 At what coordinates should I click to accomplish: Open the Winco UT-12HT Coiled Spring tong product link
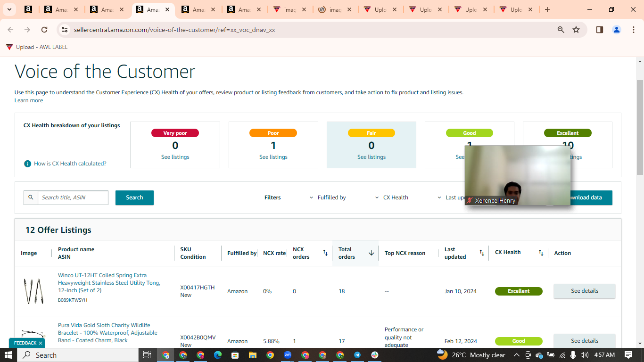click(x=109, y=283)
